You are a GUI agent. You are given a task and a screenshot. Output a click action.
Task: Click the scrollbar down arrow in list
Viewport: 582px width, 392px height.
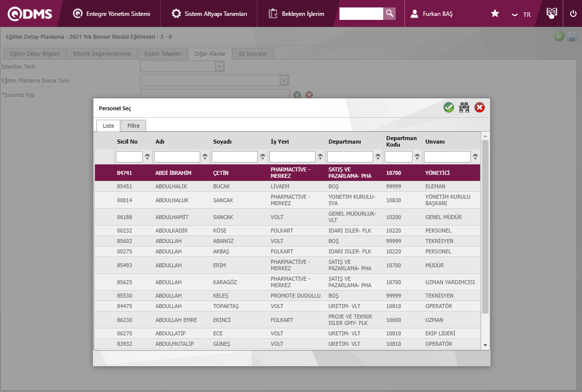tap(485, 345)
